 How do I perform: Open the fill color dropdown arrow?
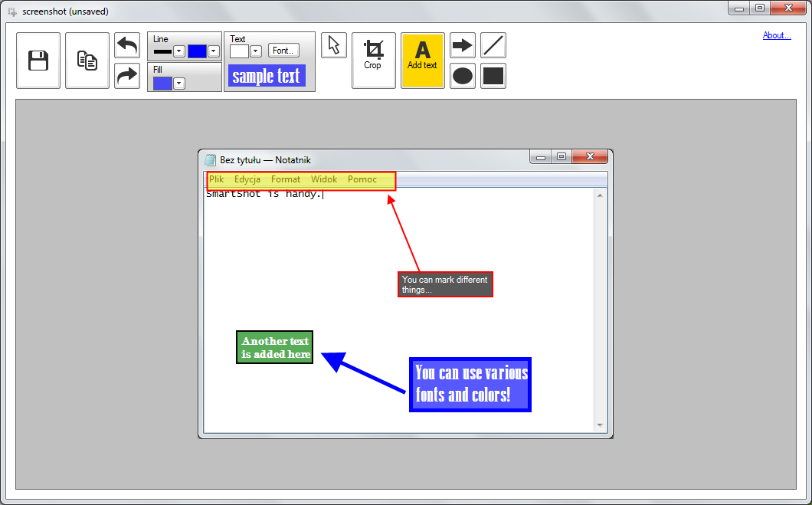(x=179, y=84)
